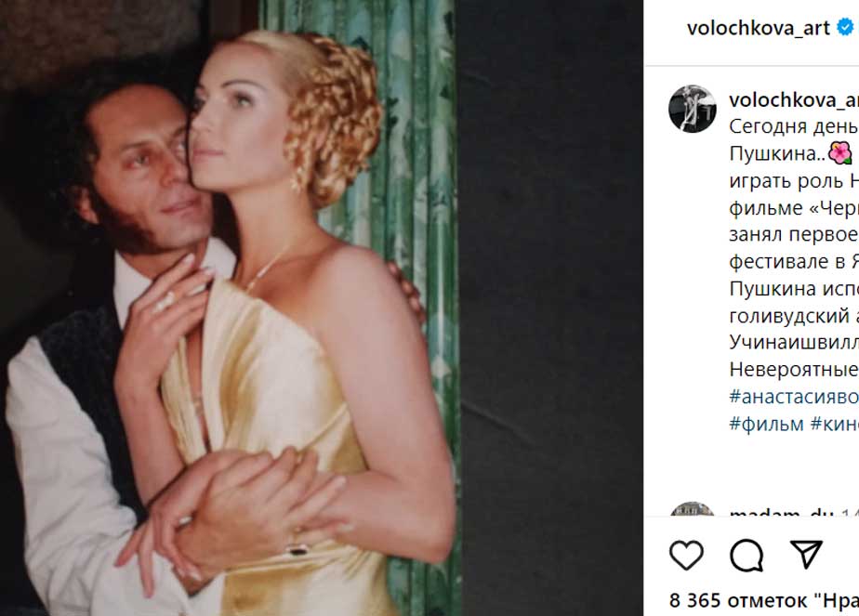Click the flower emoji in the caption
Viewport: 859px width, 616px height.
tap(839, 152)
